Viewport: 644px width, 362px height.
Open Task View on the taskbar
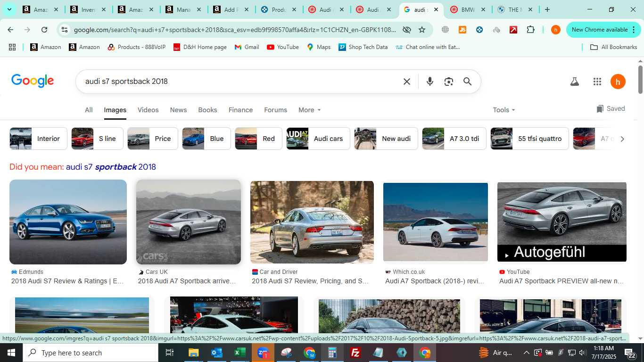[x=170, y=353]
